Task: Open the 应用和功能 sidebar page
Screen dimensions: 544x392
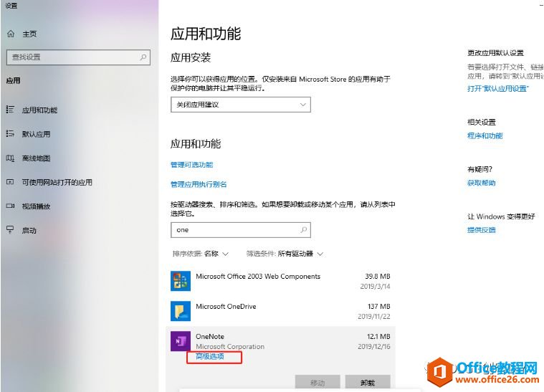Action: [x=39, y=110]
